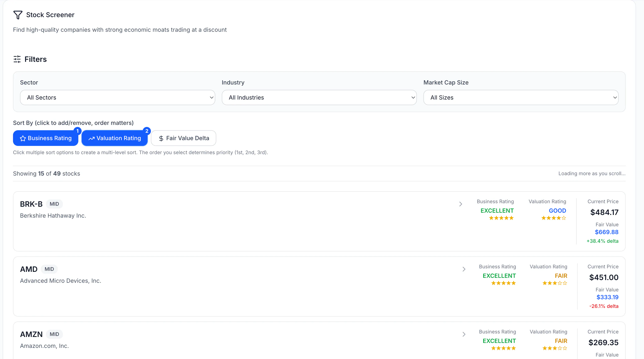Screen dimensions: 644x359
Task: Click Berkshire Hathaway Inc. company name
Action: pos(53,216)
